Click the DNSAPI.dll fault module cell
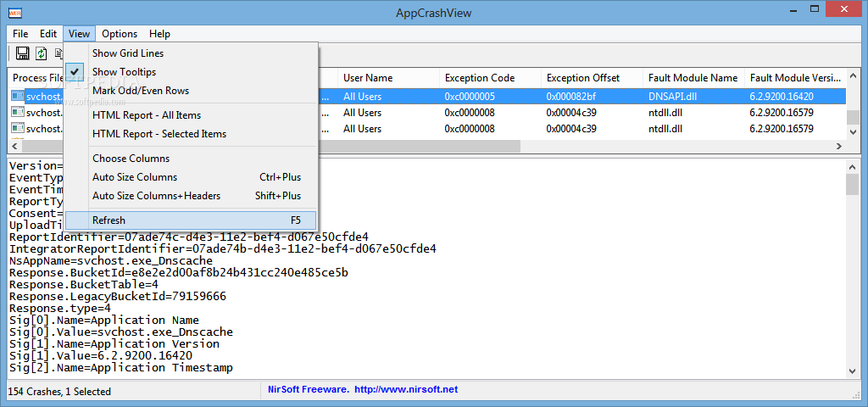 [x=672, y=97]
